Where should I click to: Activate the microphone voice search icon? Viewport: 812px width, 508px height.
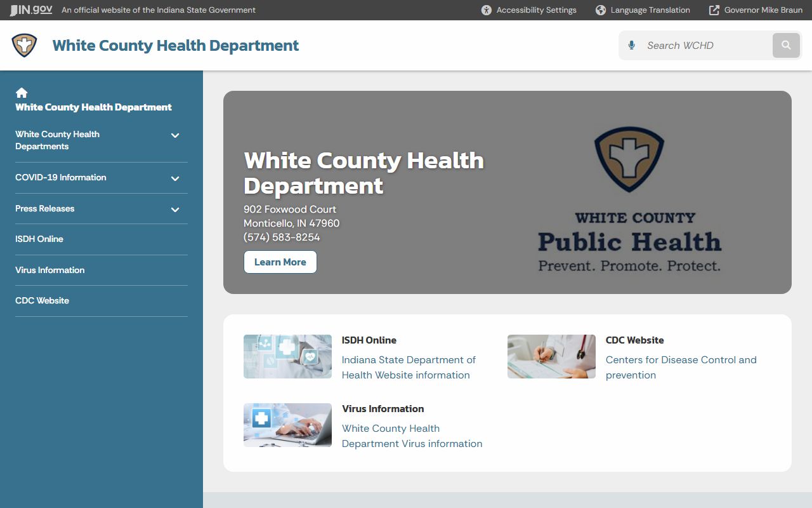(x=631, y=45)
